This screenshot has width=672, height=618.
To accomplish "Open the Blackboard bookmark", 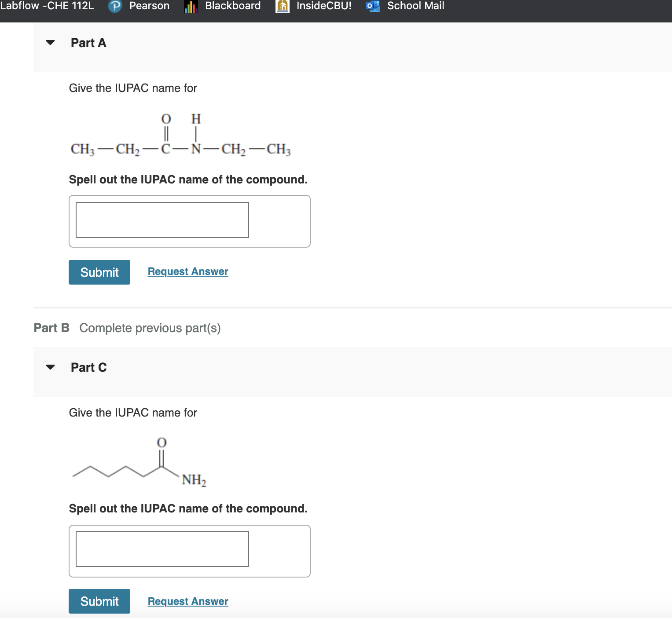I will 233,6.
